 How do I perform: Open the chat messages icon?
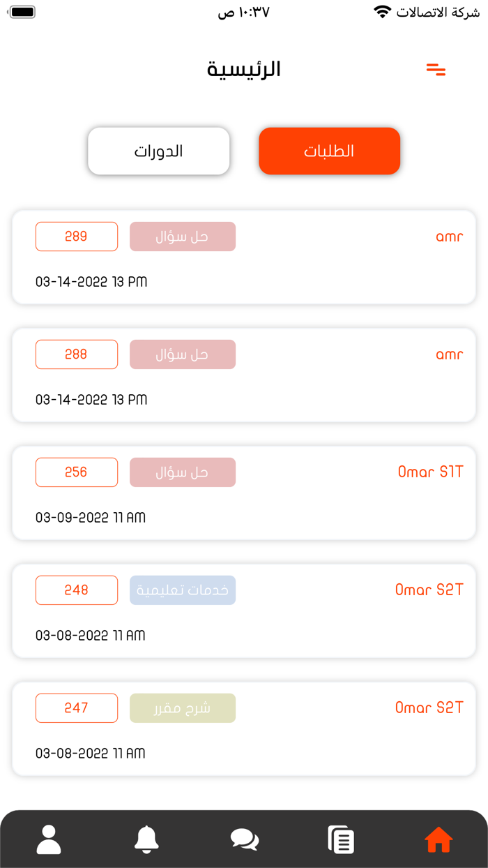click(x=244, y=839)
